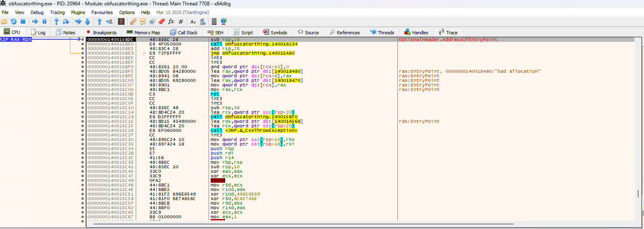644x229 pixels.
Task: Switch to the Memory Map tab
Action: 143,32
